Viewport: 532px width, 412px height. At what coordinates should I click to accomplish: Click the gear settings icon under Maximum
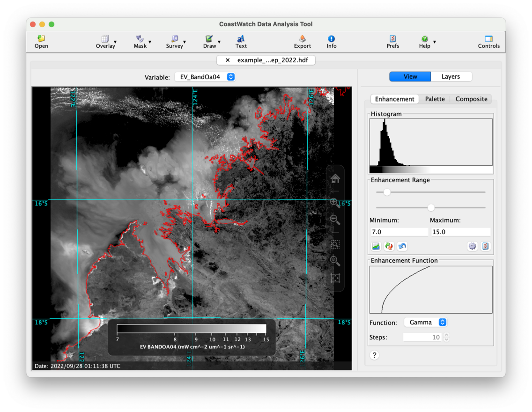472,246
